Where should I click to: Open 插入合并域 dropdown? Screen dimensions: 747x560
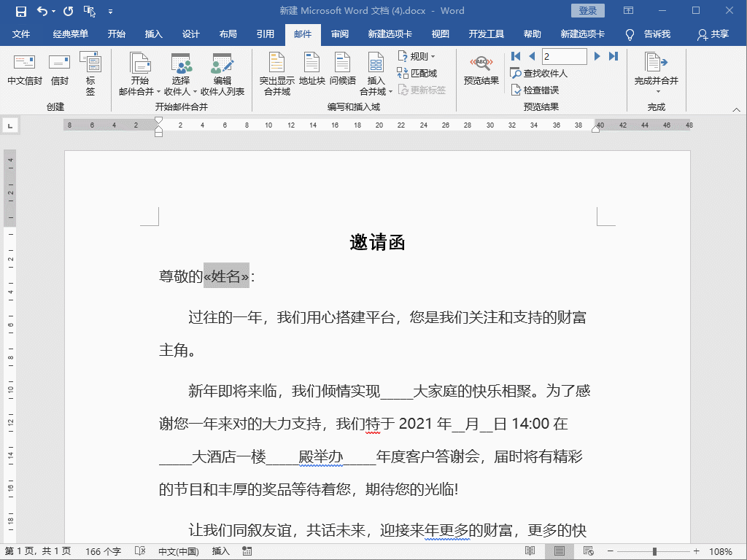376,74
